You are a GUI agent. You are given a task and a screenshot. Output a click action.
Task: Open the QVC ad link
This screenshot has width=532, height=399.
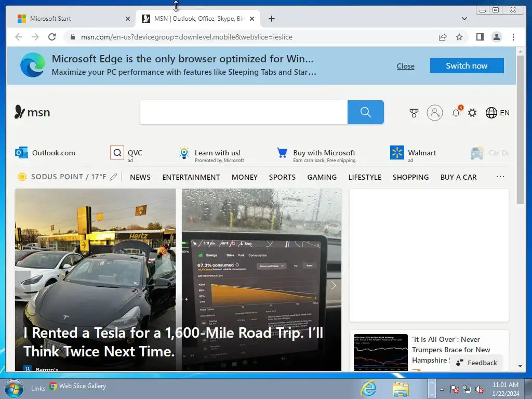126,154
